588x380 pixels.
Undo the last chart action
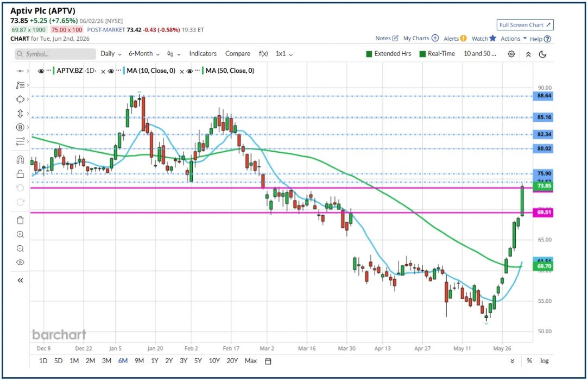pyautogui.click(x=20, y=188)
